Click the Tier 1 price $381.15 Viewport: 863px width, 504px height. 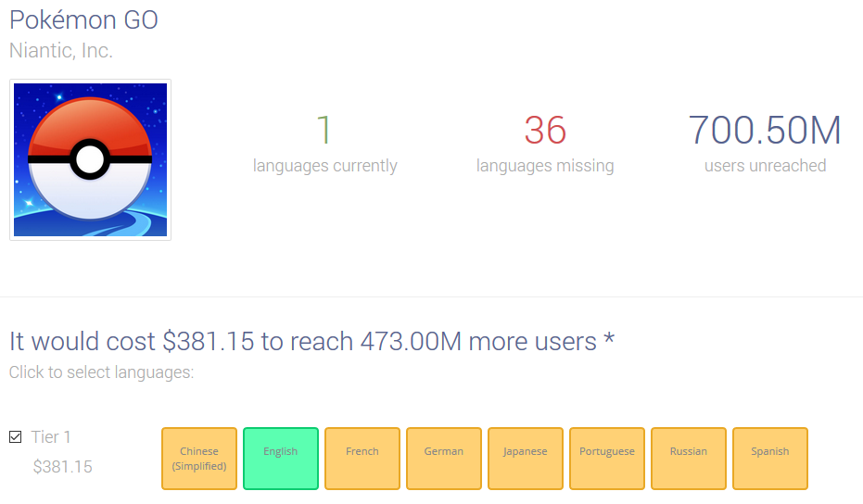(63, 467)
